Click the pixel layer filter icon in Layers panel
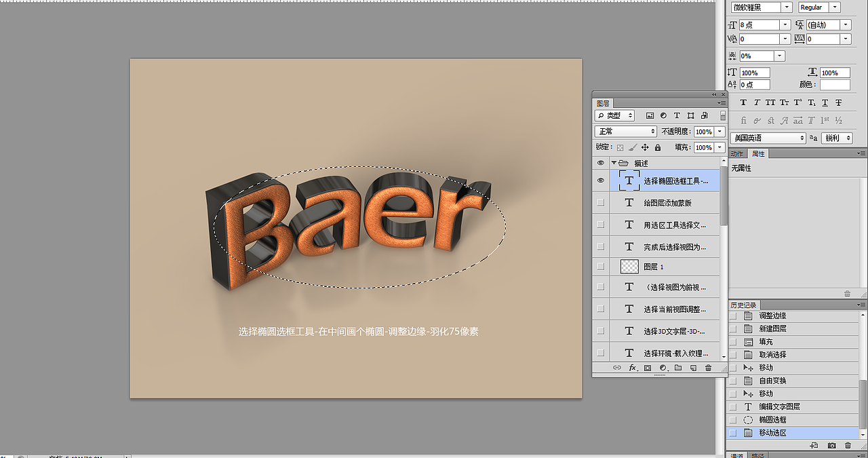 pyautogui.click(x=650, y=116)
